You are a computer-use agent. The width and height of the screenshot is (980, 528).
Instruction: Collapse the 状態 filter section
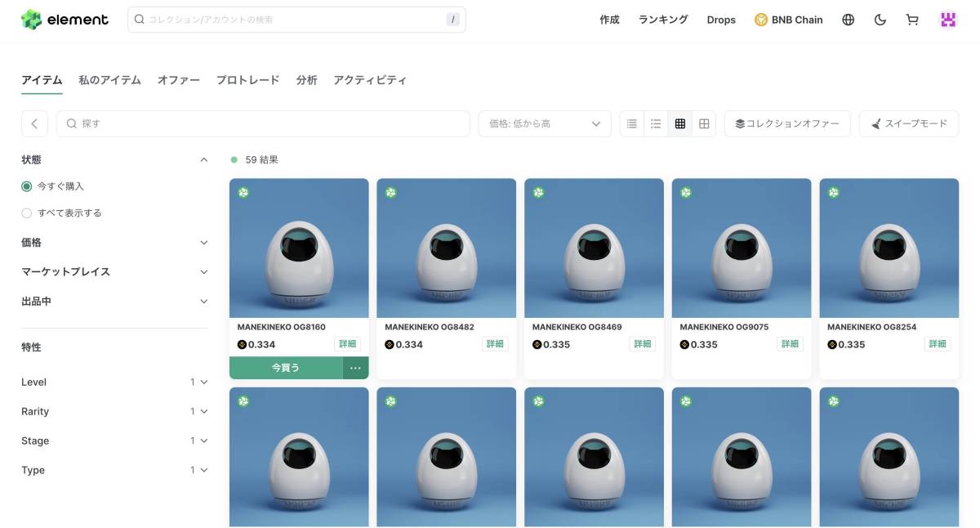click(x=203, y=159)
